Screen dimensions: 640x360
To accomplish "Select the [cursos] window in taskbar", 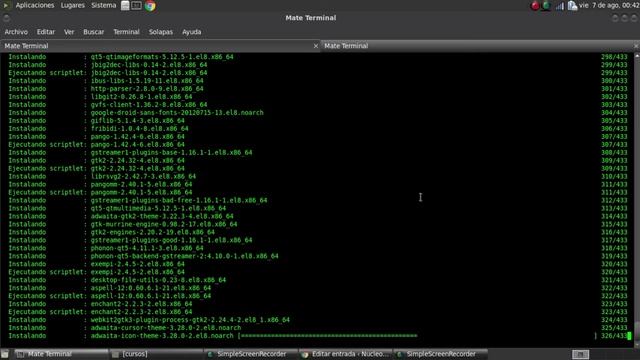I will click(156, 354).
